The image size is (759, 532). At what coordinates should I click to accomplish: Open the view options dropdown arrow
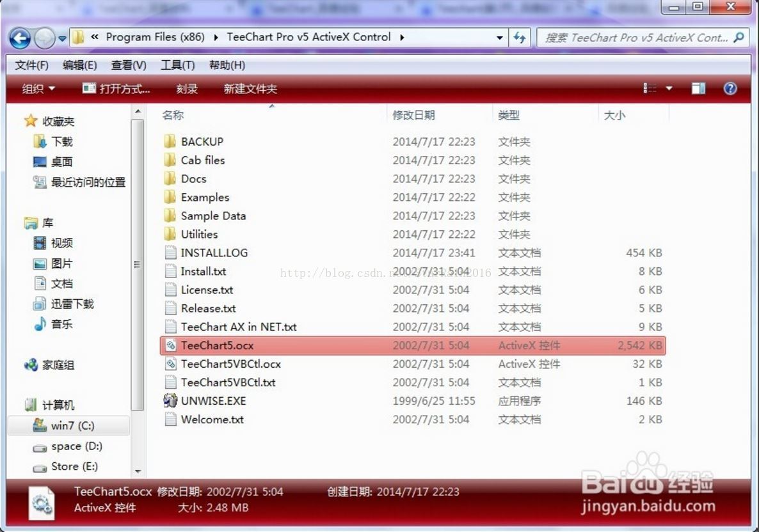(x=669, y=88)
